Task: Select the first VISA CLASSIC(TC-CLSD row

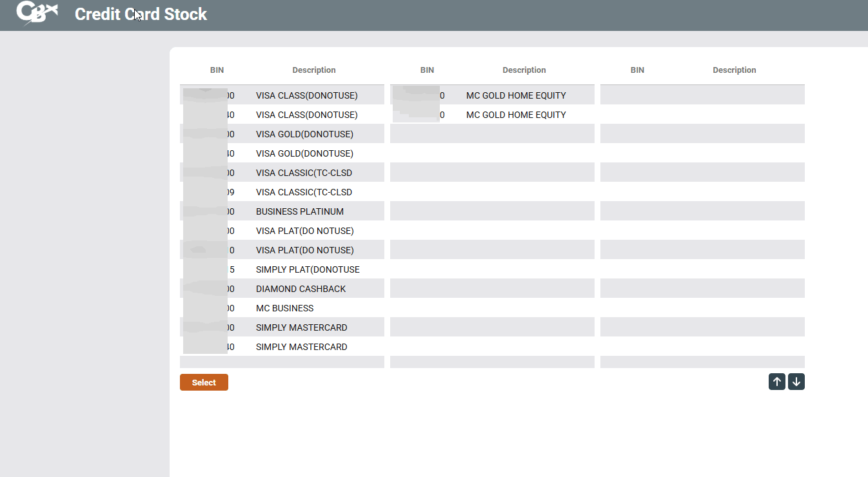Action: [304, 173]
